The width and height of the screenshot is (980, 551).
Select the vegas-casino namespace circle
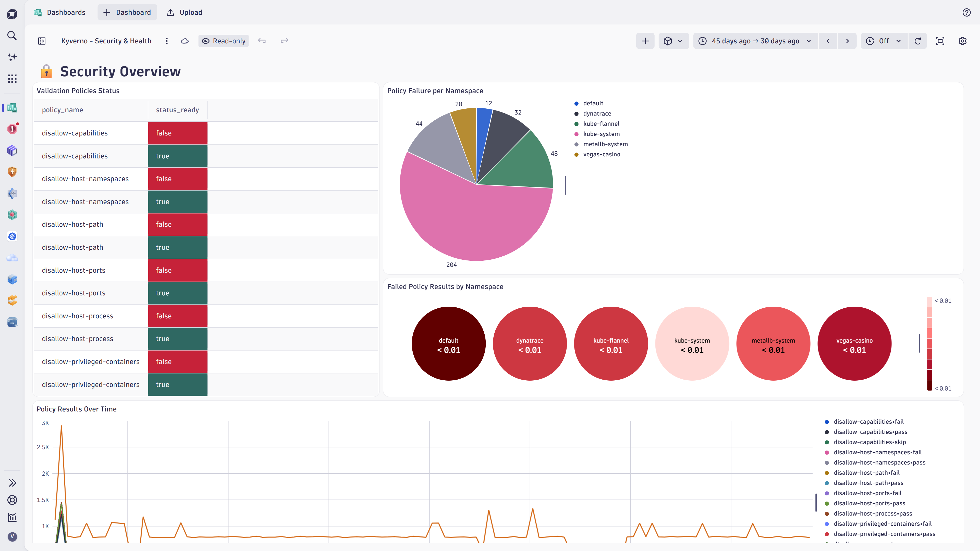coord(854,344)
